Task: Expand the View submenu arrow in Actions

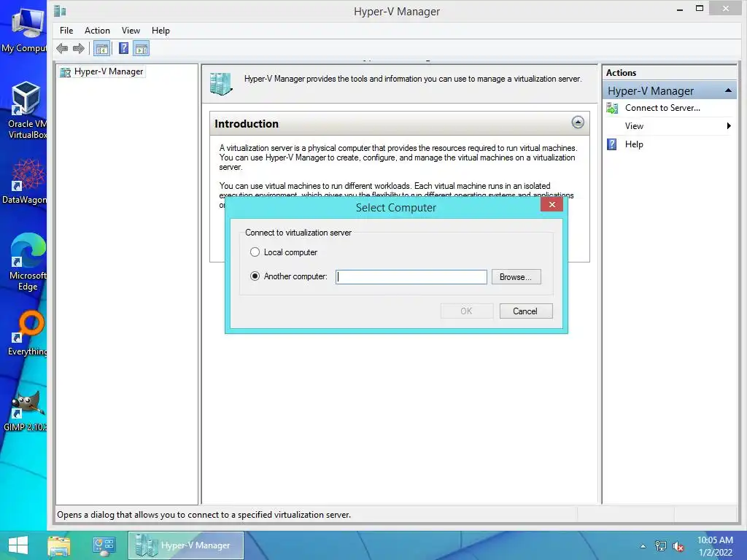Action: pyautogui.click(x=729, y=125)
